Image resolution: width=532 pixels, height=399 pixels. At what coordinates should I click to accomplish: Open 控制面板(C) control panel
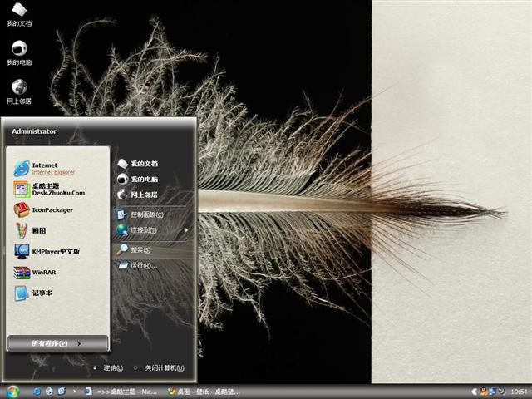[x=140, y=214]
